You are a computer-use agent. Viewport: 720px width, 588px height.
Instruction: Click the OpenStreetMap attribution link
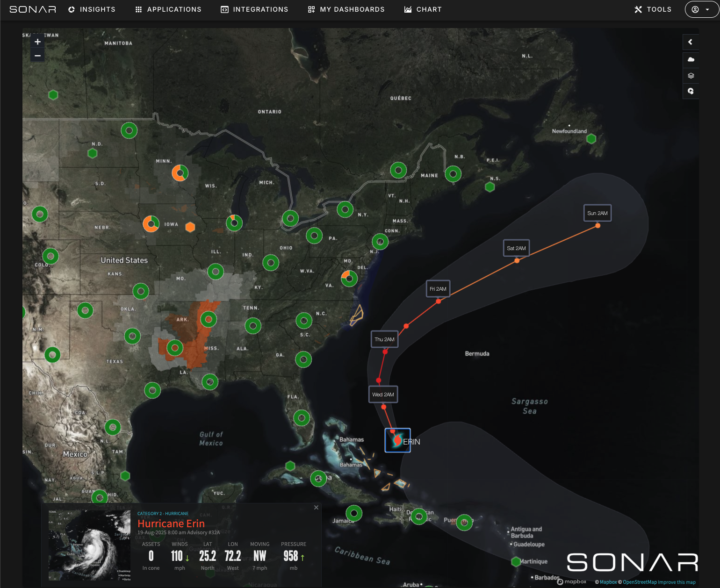coord(640,582)
